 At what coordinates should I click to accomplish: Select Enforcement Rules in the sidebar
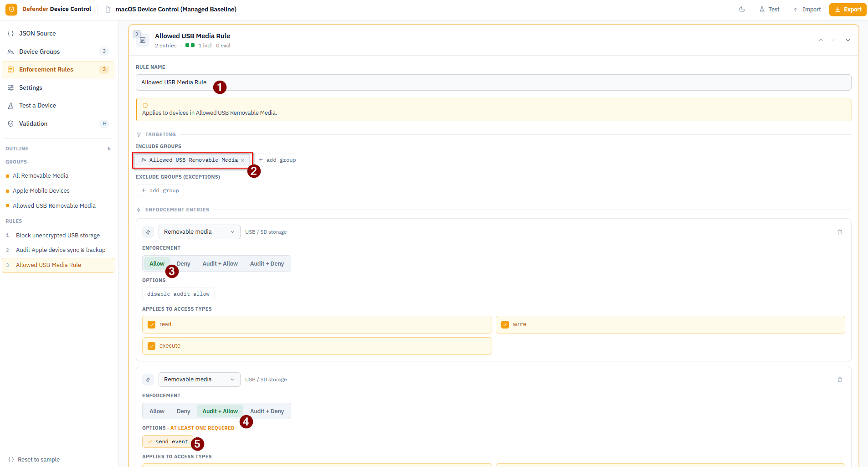(58, 69)
